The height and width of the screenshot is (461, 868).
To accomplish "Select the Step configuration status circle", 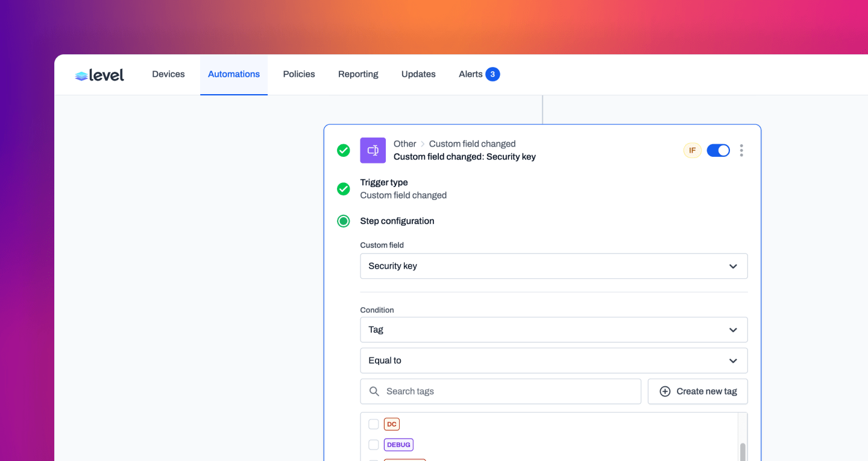I will 344,221.
